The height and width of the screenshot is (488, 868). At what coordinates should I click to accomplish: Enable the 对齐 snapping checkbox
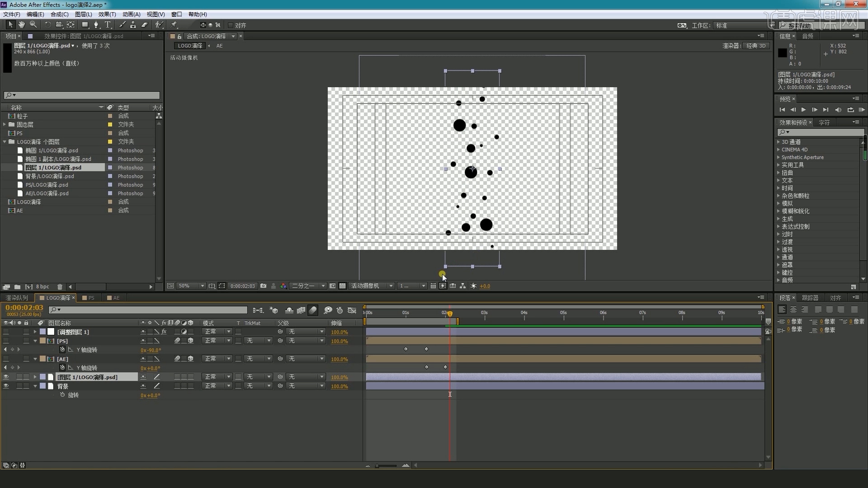(x=231, y=25)
